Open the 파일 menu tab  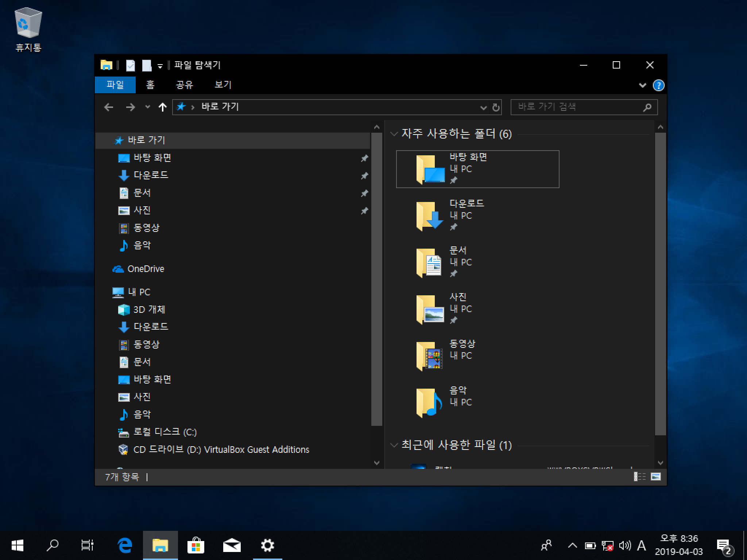click(x=115, y=85)
